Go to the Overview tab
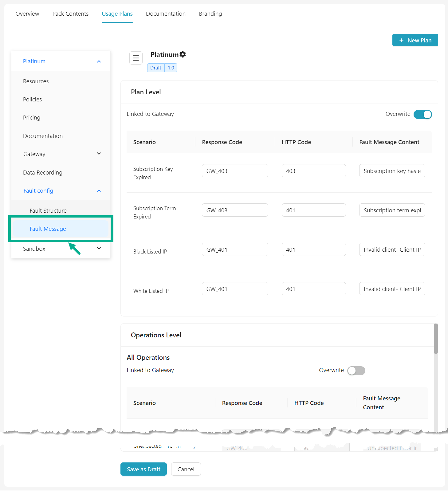Screen dimensions: 448x491 point(27,14)
